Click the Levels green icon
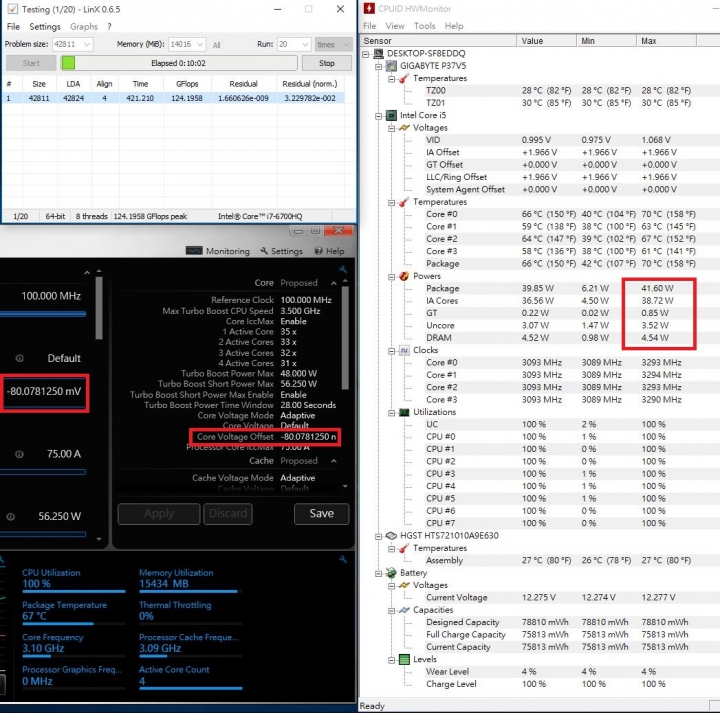Viewport: 720px width, 713px height. [404, 659]
